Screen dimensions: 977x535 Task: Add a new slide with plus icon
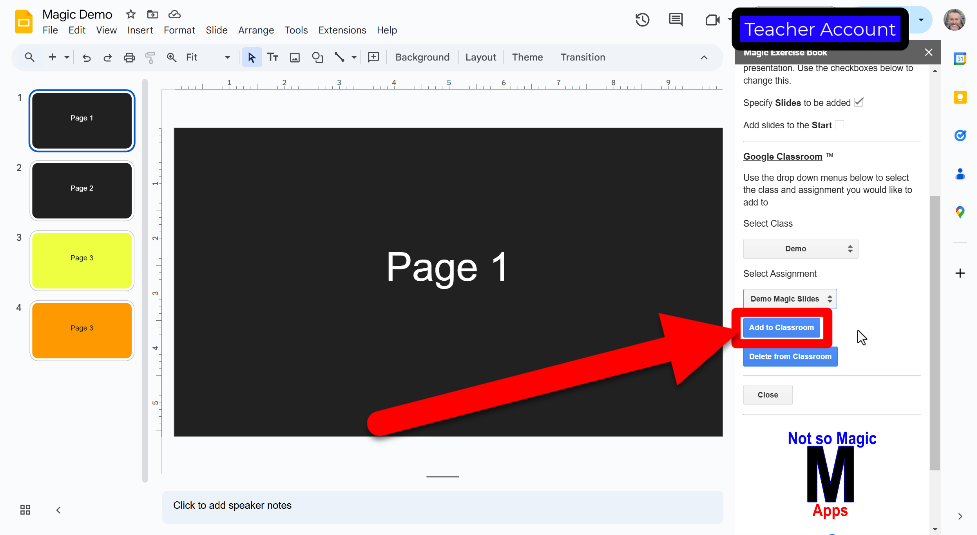click(x=52, y=57)
